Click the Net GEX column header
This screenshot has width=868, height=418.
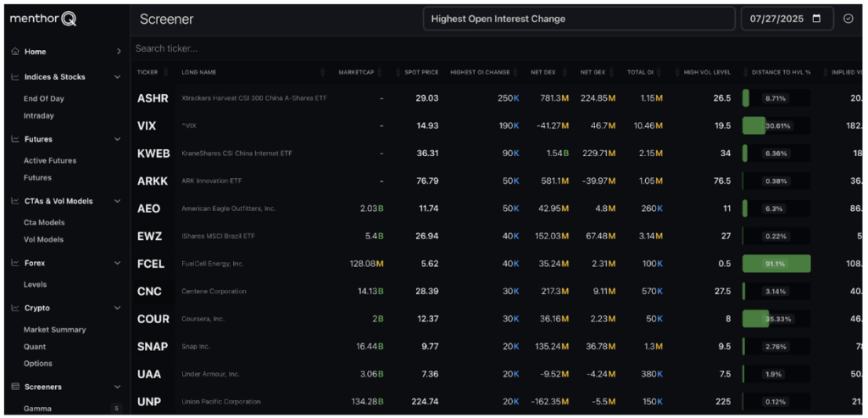pyautogui.click(x=593, y=72)
